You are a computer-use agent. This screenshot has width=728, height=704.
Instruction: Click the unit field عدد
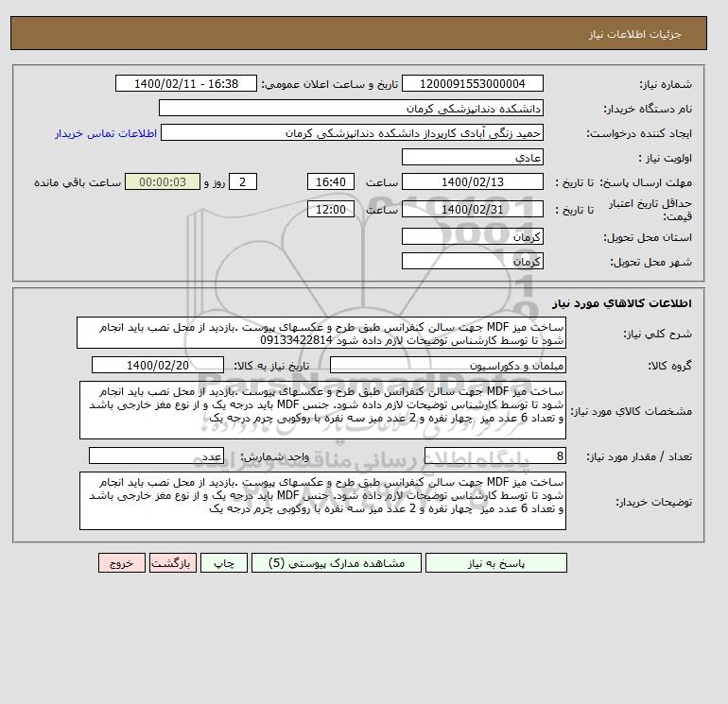[x=156, y=455]
